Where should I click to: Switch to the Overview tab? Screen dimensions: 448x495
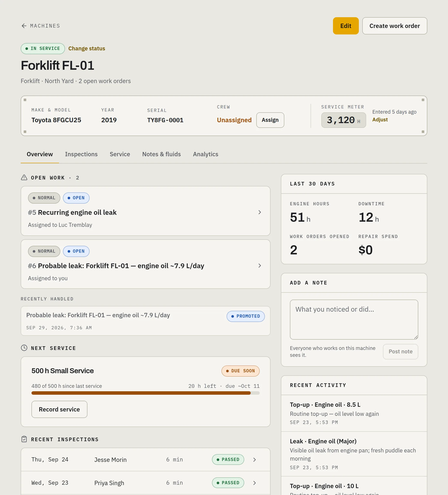pyautogui.click(x=40, y=154)
